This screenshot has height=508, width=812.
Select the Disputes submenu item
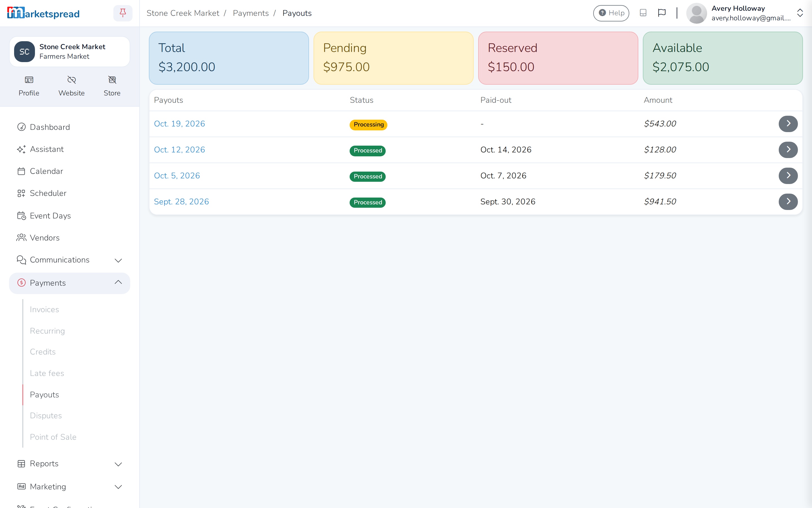pyautogui.click(x=46, y=416)
